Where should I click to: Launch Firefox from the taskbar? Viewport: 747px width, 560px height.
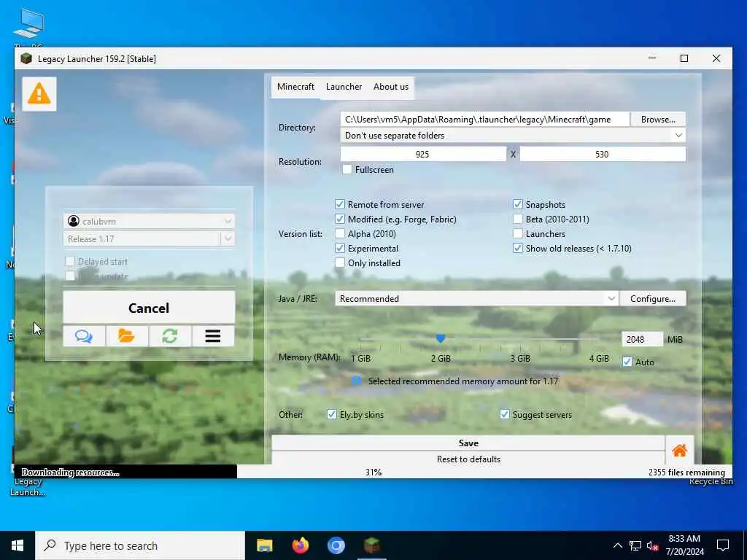[300, 545]
